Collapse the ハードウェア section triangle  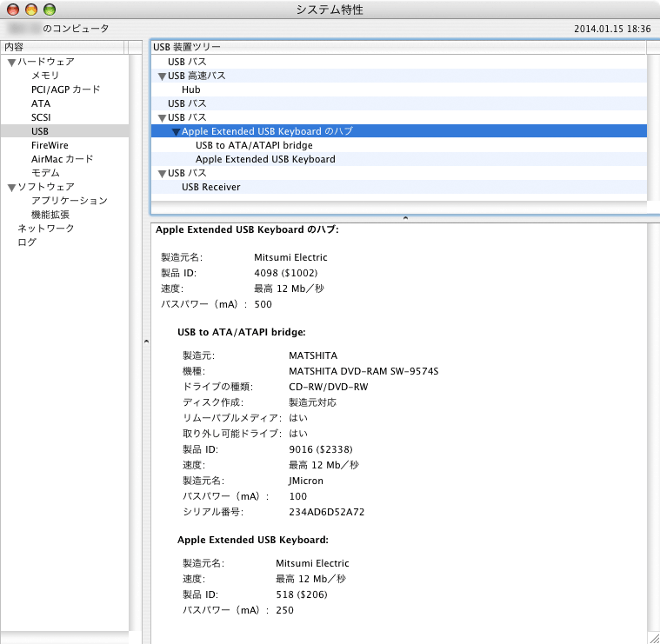coord(11,63)
